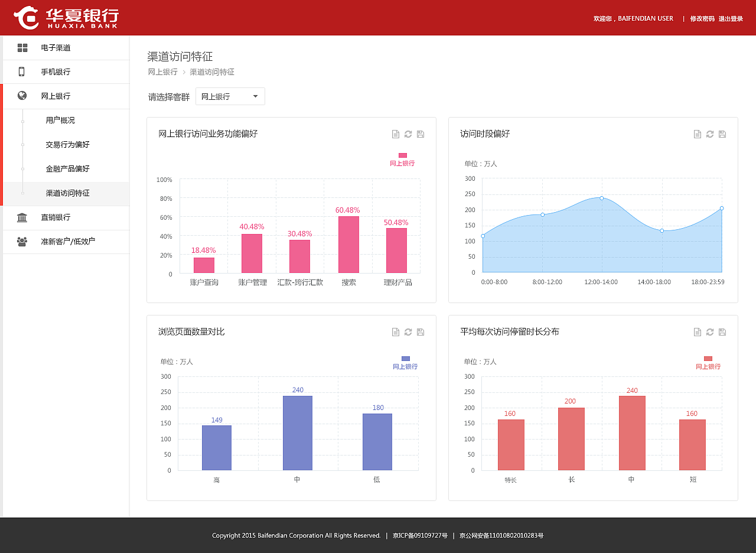Click the 账户管理 bar labeled 40.48%
The width and height of the screenshot is (756, 553).
point(252,253)
